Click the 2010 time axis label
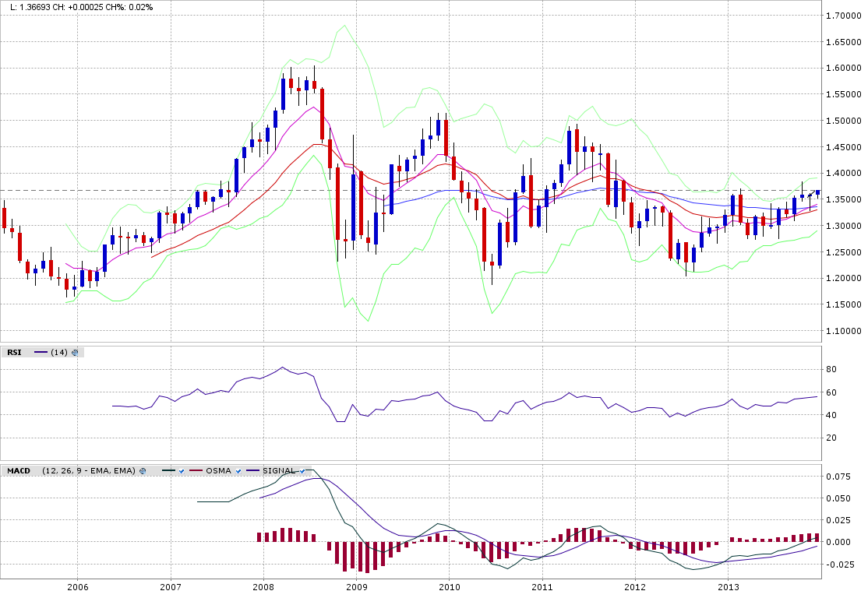The image size is (868, 598). point(449,587)
